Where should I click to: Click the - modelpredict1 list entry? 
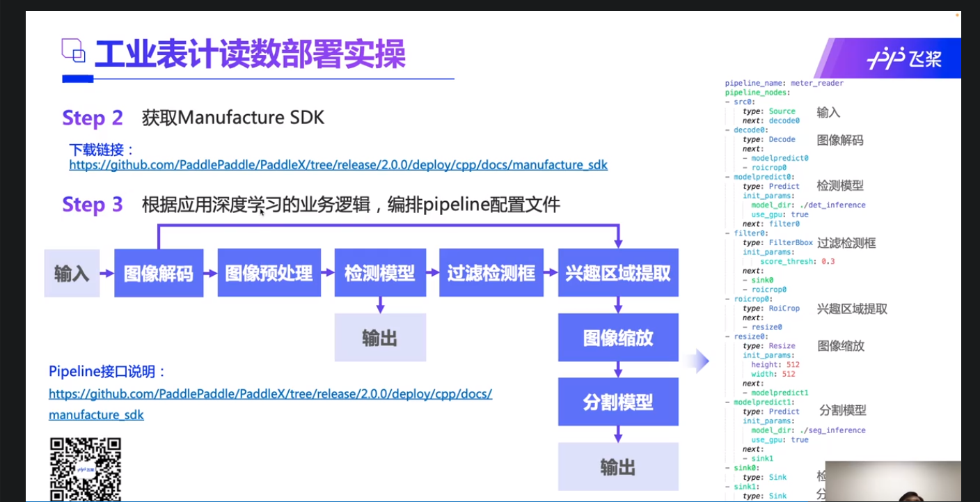click(775, 393)
